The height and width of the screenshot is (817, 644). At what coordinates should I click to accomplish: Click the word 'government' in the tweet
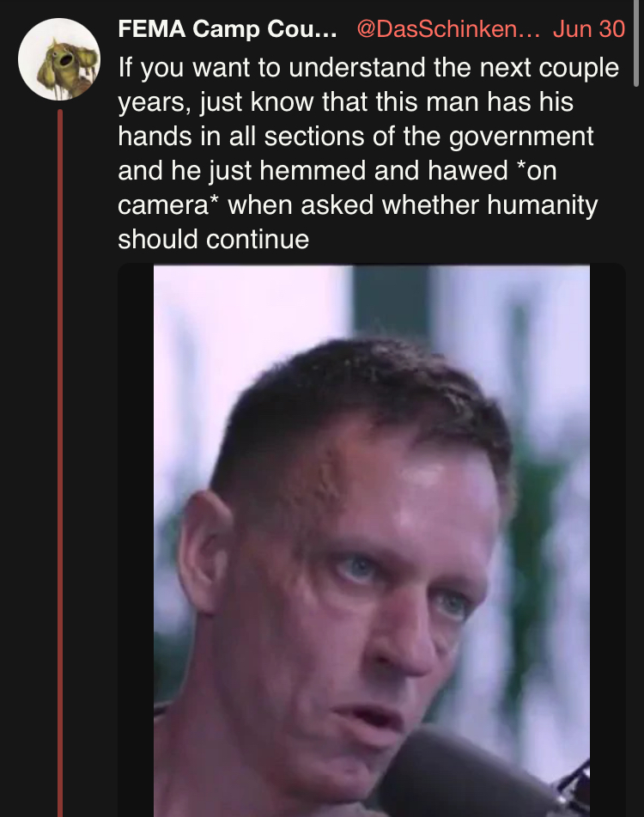click(x=520, y=137)
